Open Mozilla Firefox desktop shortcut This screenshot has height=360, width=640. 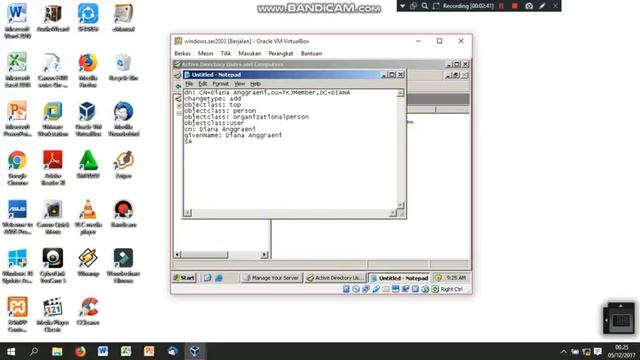[x=88, y=69]
